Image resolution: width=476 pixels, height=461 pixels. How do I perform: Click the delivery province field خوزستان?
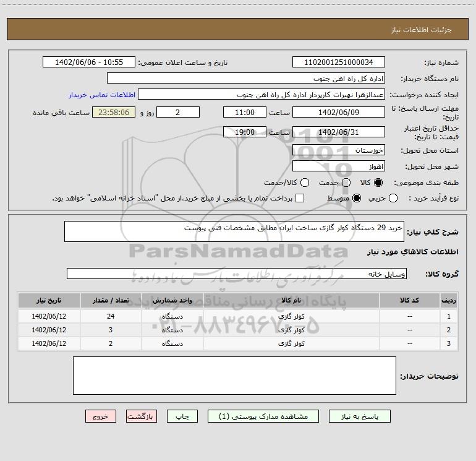339,150
